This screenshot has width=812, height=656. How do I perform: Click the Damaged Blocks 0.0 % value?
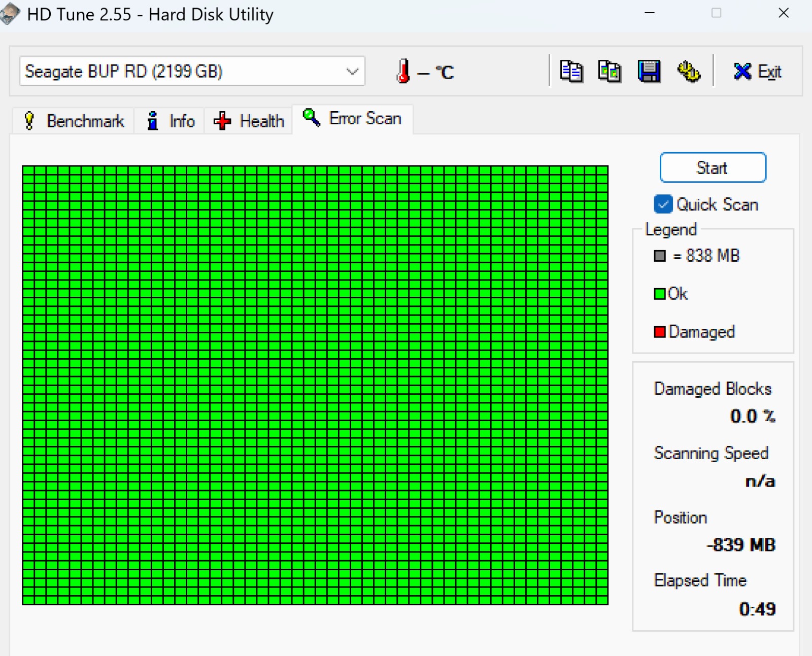(753, 416)
